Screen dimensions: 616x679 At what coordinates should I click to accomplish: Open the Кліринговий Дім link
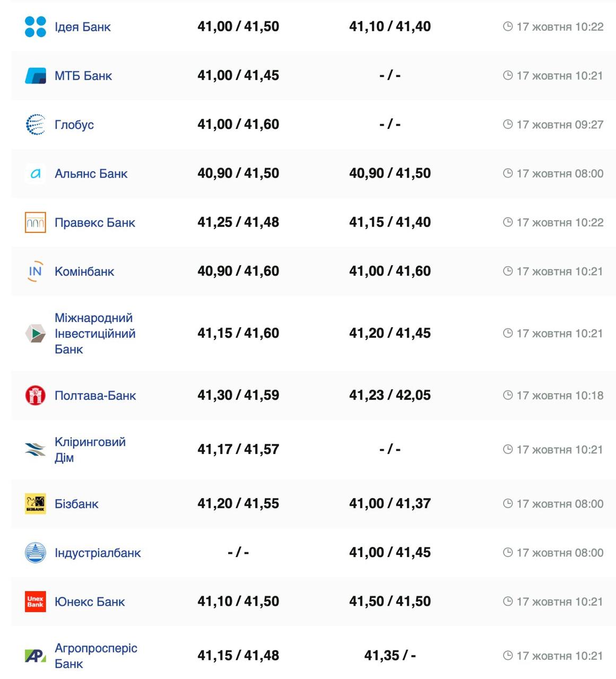point(90,449)
